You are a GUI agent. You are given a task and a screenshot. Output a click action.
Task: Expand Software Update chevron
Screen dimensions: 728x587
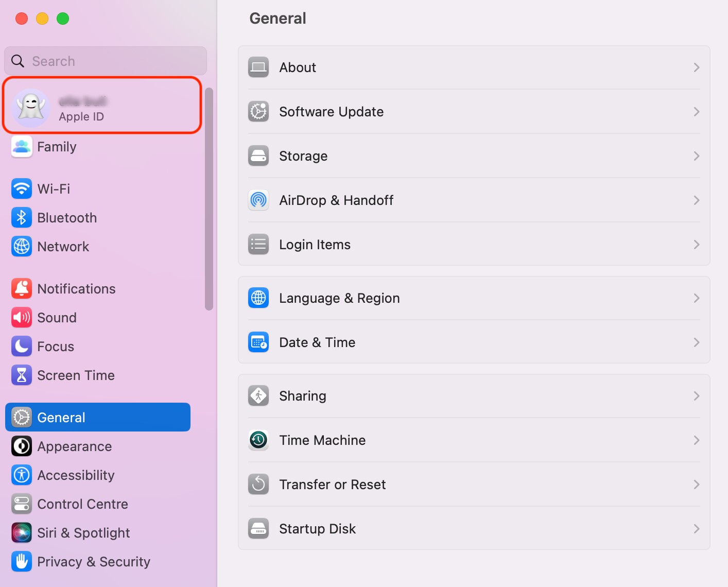click(696, 112)
